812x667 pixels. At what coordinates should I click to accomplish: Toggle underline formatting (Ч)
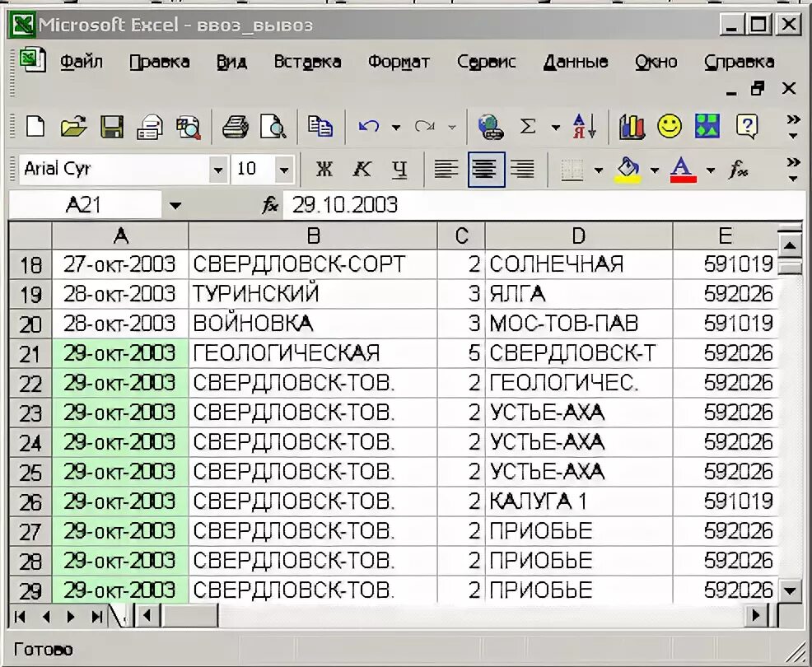[x=399, y=170]
